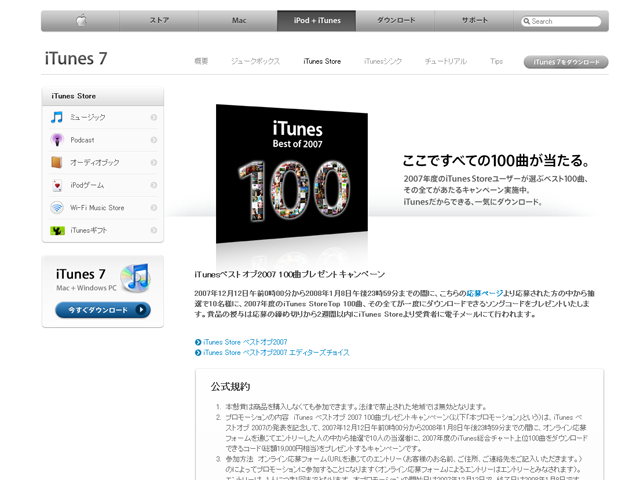Open the サポート tab
640x480 pixels.
pos(474,20)
